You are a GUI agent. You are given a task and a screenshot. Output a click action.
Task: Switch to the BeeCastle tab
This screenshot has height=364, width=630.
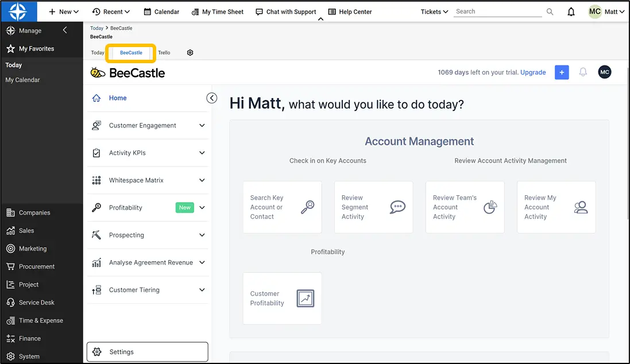tap(131, 53)
